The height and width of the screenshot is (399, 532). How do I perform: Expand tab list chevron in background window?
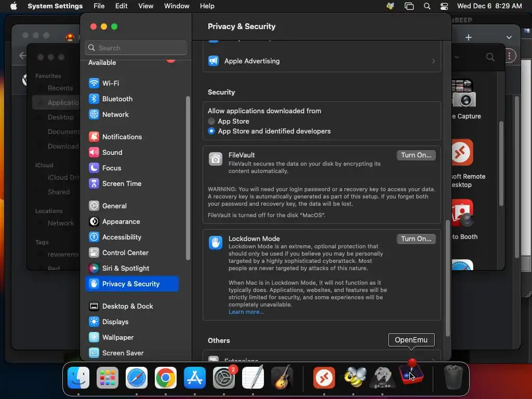[509, 37]
